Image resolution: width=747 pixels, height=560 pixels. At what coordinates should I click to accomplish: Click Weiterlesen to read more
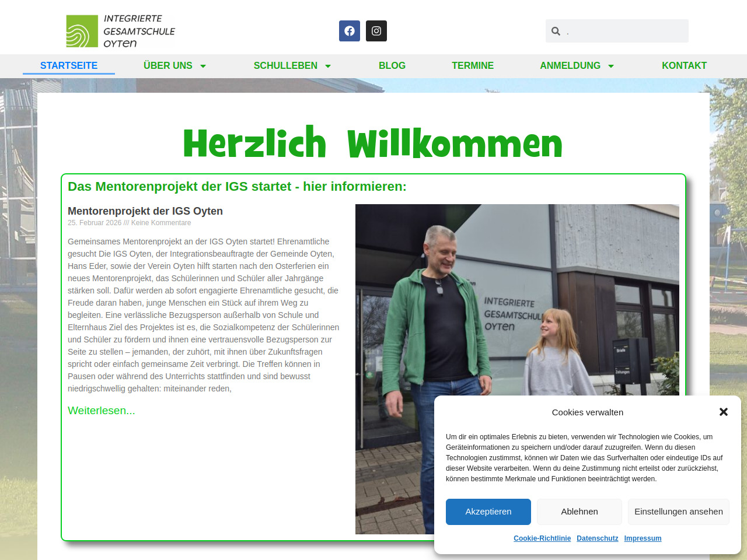coord(102,411)
